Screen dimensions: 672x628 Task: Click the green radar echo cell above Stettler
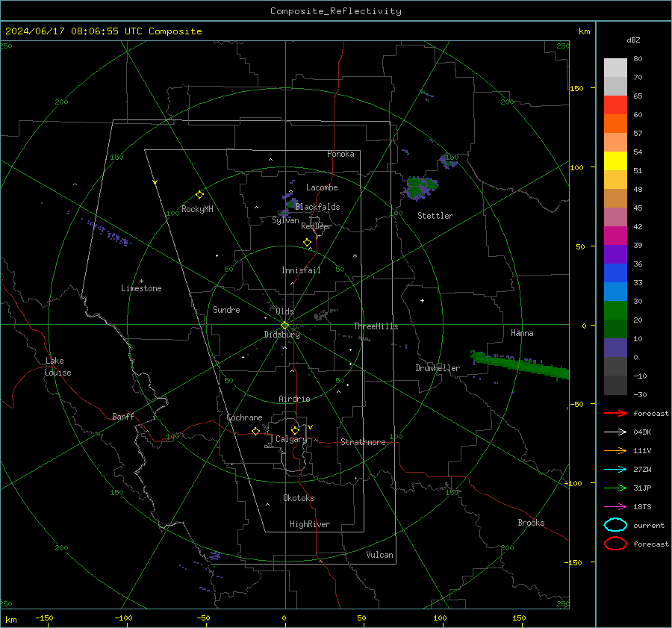420,188
